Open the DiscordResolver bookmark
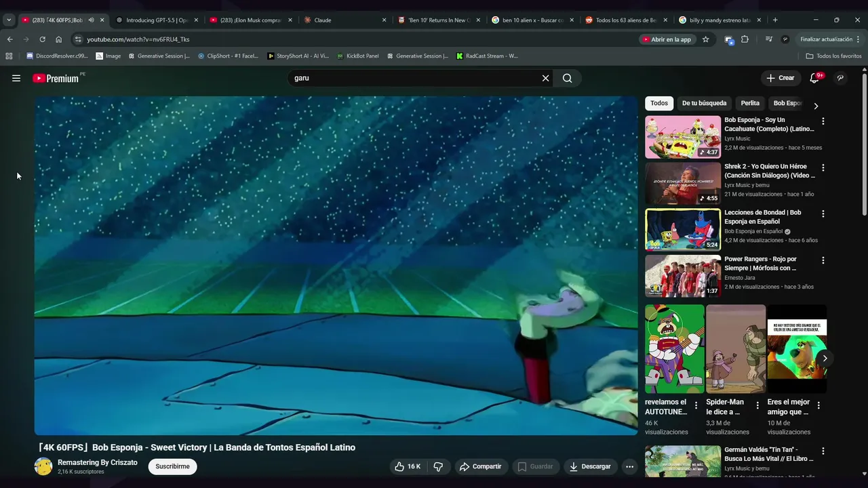This screenshot has width=868, height=488. pyautogui.click(x=57, y=56)
